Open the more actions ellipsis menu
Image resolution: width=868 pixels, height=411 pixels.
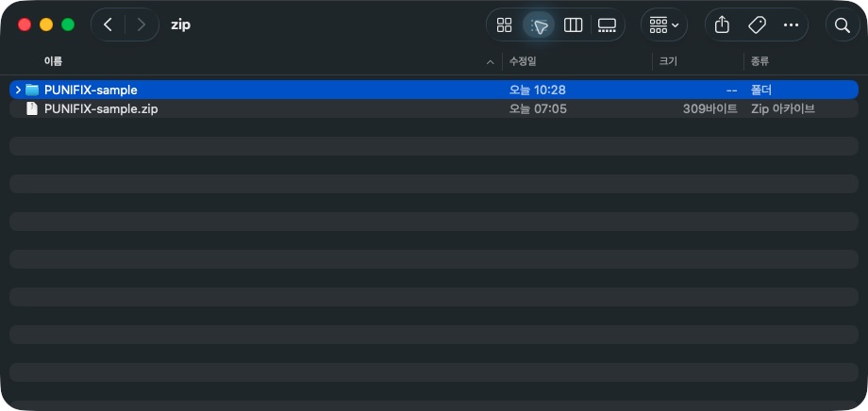pyautogui.click(x=791, y=25)
